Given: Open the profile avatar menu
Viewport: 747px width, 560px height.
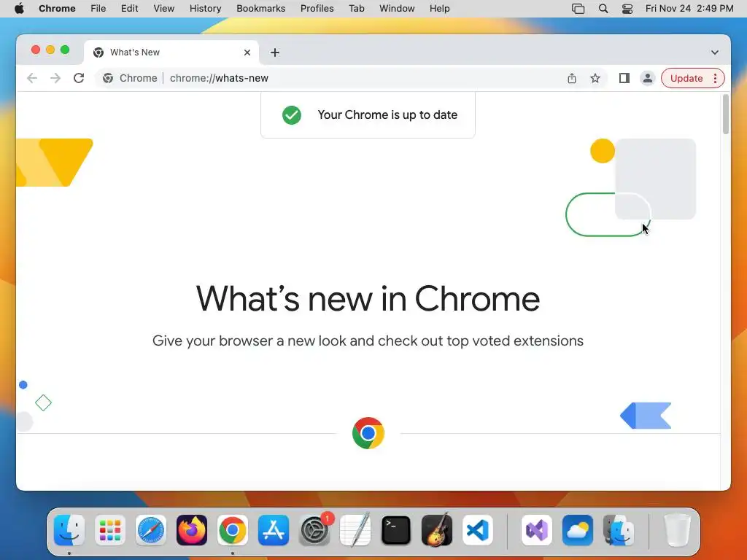Looking at the screenshot, I should pos(648,78).
